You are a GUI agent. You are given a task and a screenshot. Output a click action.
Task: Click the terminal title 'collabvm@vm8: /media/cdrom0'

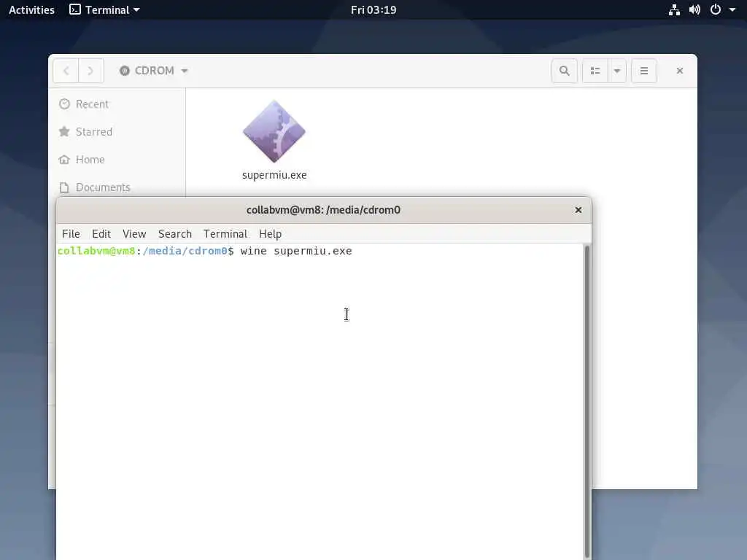click(x=323, y=210)
